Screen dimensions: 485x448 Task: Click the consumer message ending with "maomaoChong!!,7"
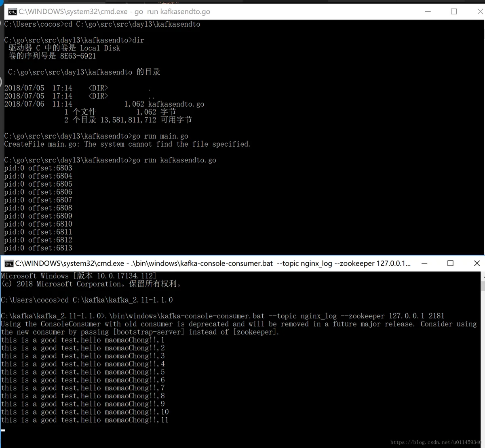coord(83,388)
